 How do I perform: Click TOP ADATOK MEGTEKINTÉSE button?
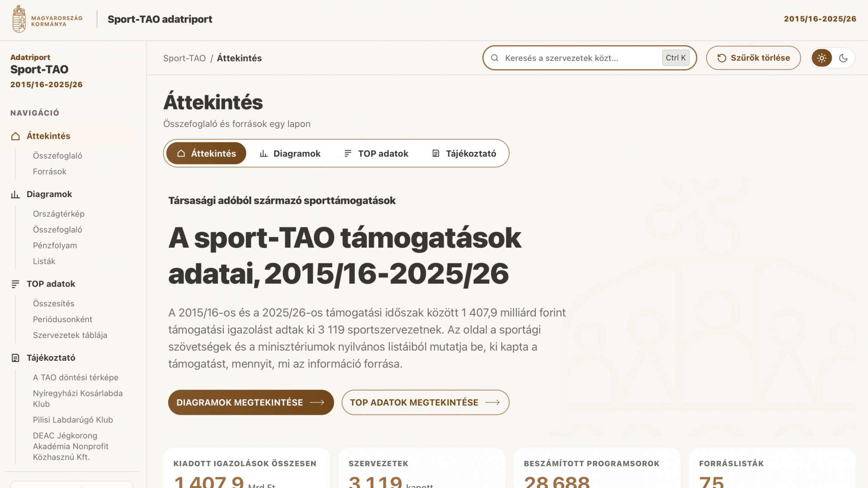[425, 402]
